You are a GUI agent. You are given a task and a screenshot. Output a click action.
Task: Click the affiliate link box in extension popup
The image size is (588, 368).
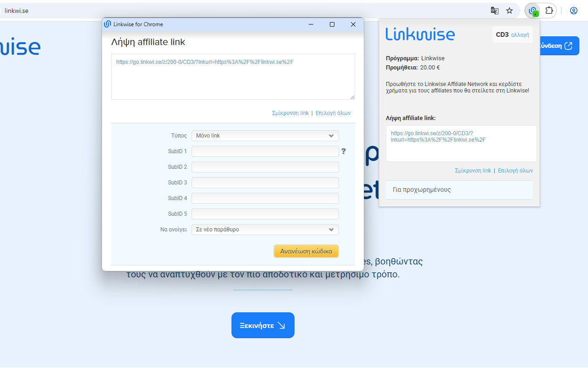461,144
